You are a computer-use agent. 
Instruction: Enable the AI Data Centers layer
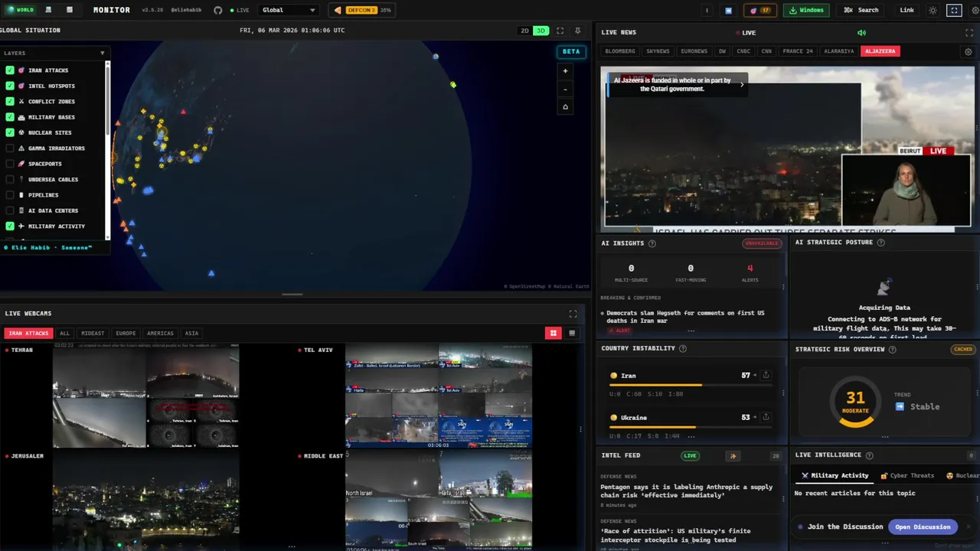coord(10,210)
